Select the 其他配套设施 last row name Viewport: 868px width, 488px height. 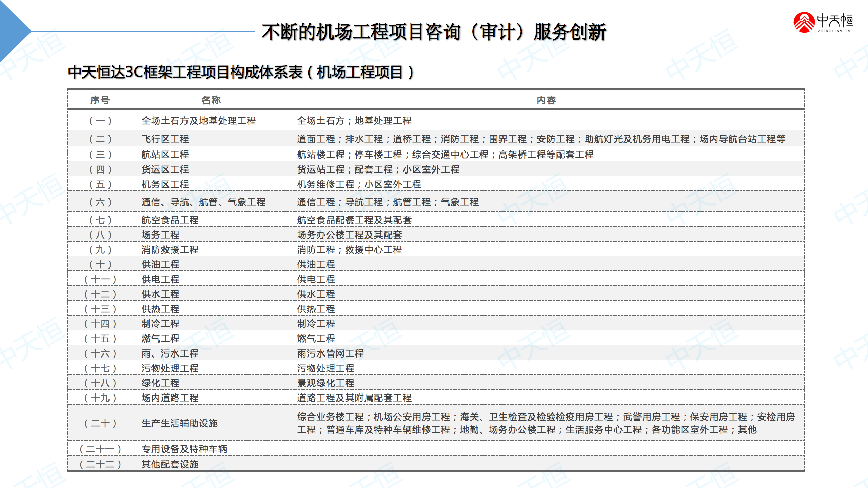click(170, 464)
